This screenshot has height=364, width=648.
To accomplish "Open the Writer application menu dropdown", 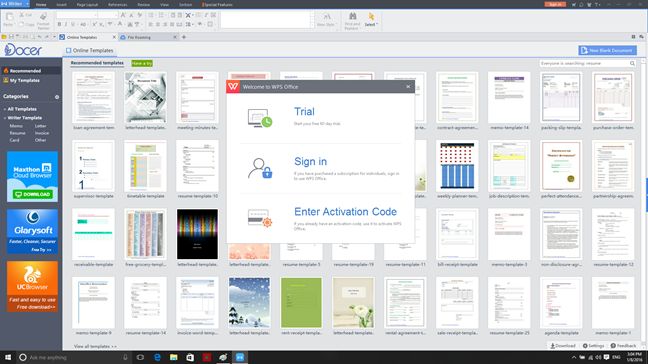I will click(x=15, y=4).
